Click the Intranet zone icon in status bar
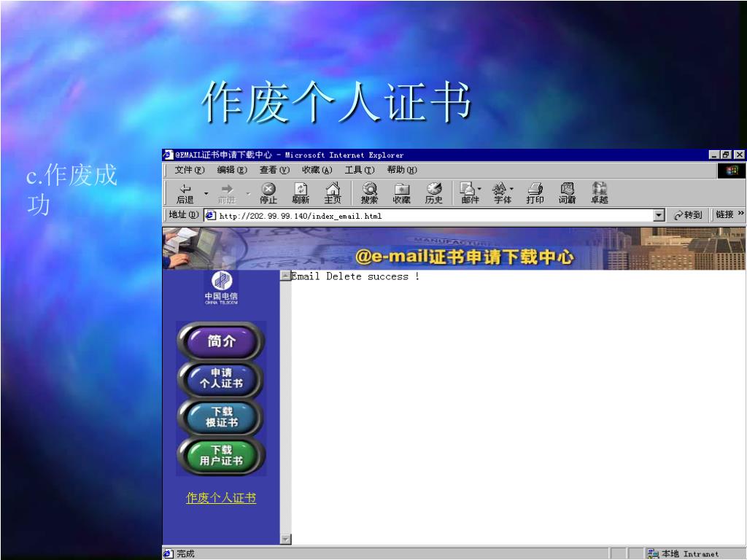Screen dimensions: 747x560 pos(653,553)
